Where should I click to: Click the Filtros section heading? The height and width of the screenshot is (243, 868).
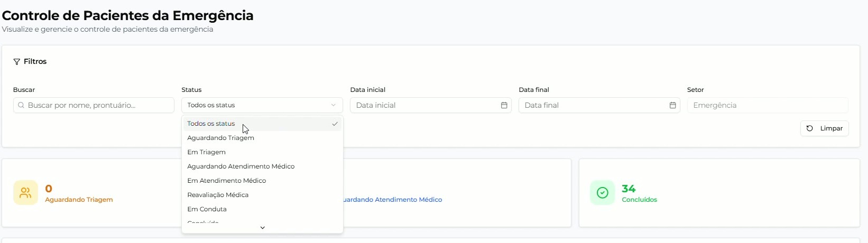(35, 62)
